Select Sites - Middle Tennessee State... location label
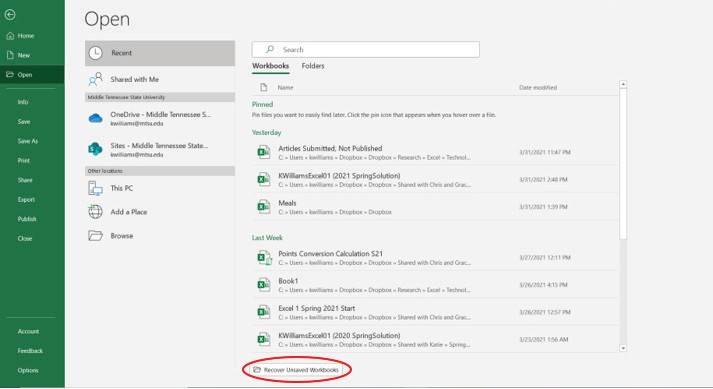Screen dimensions: 713x389 pyautogui.click(x=159, y=146)
